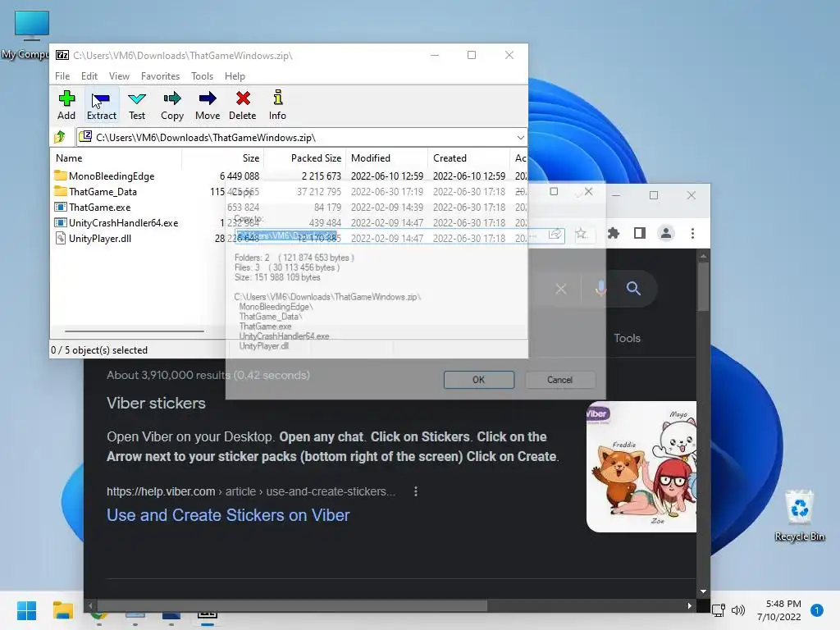Click the 7-Zip file list horizontal scrollbar
840x630 pixels.
(134, 331)
